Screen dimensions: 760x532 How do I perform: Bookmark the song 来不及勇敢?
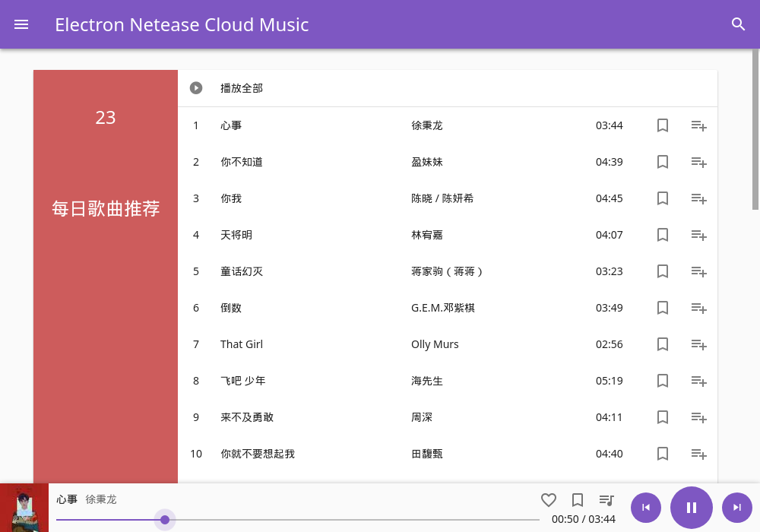pyautogui.click(x=663, y=417)
